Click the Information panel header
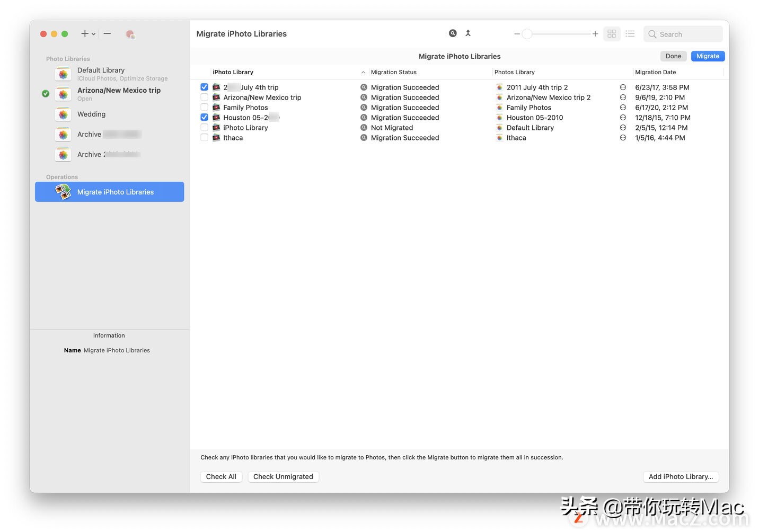 [x=109, y=335]
